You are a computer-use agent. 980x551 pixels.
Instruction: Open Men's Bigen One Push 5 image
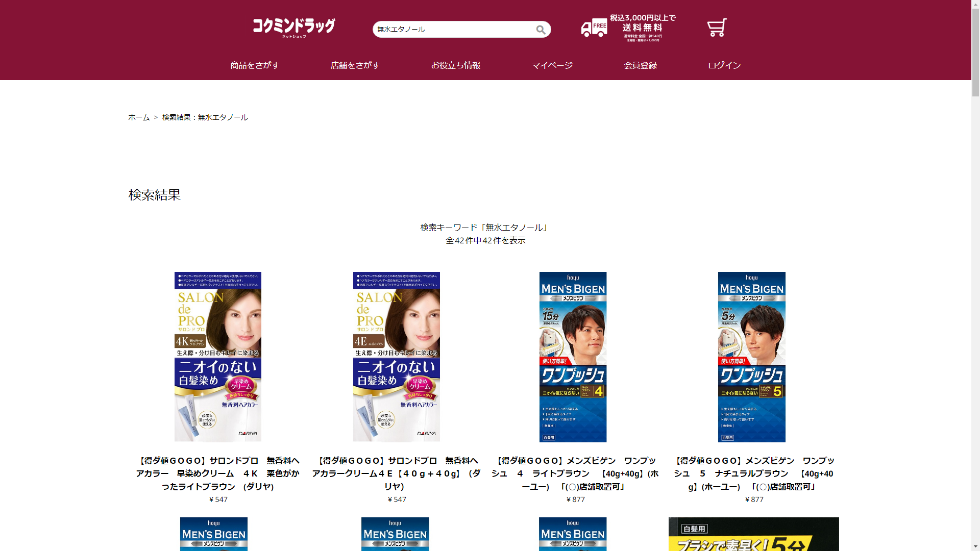[751, 357]
